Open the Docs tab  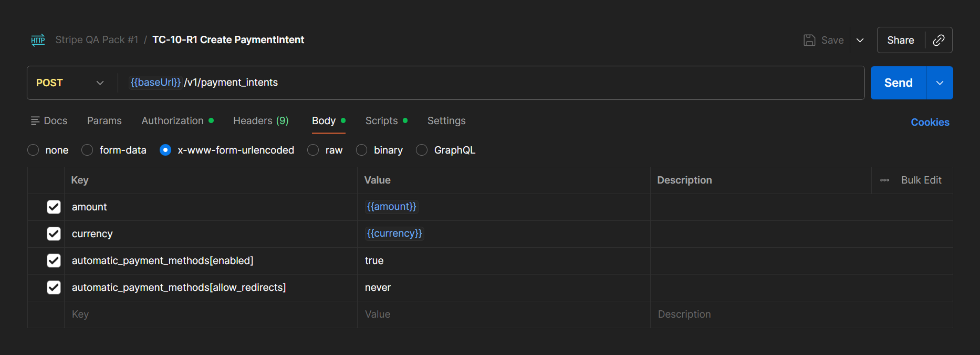coord(49,121)
